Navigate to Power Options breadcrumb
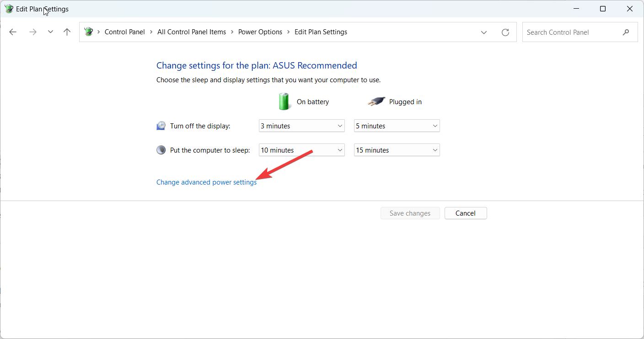This screenshot has height=339, width=644. tap(260, 32)
